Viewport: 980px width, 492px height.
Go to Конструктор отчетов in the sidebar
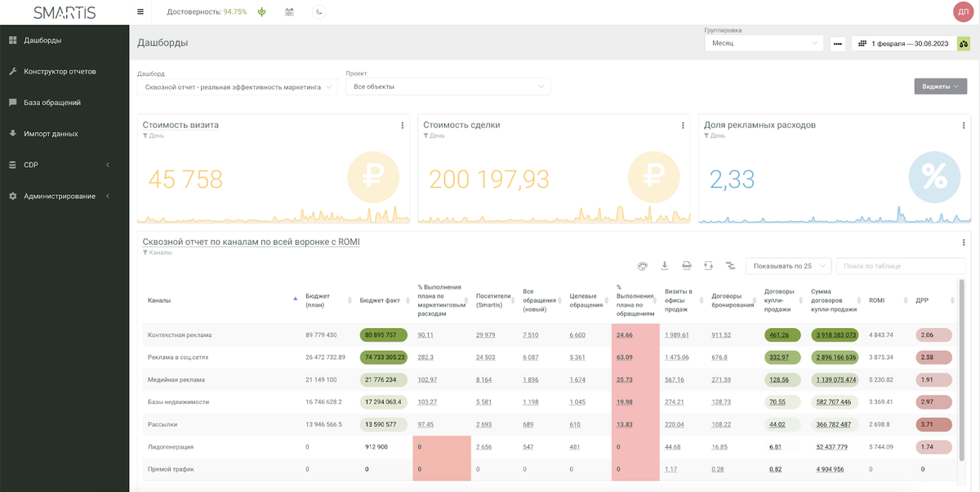pos(60,71)
